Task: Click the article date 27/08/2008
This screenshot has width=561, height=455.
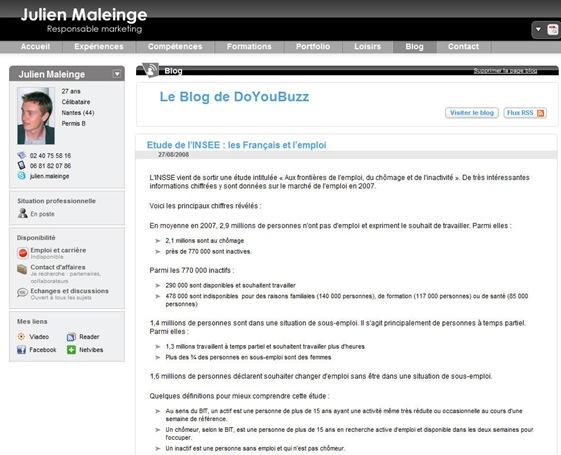Action: coord(174,155)
